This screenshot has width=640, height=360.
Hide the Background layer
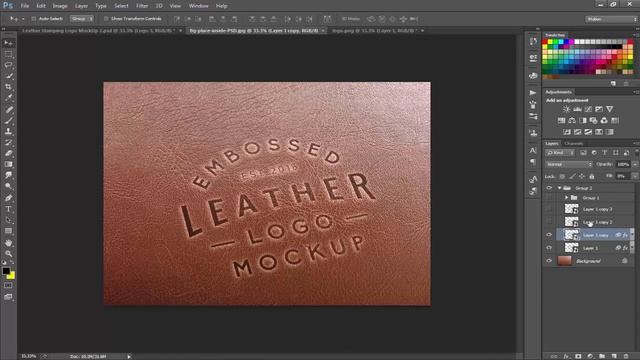549,261
